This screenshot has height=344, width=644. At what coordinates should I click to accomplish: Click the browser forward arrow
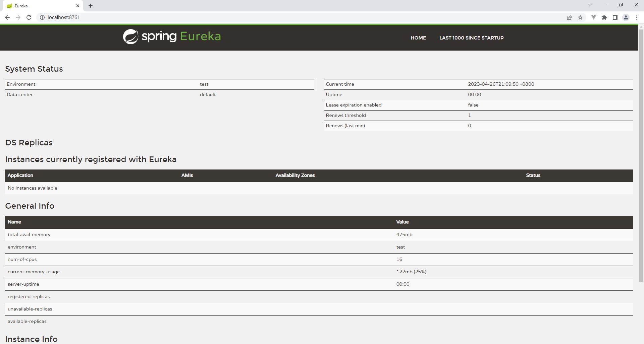18,17
